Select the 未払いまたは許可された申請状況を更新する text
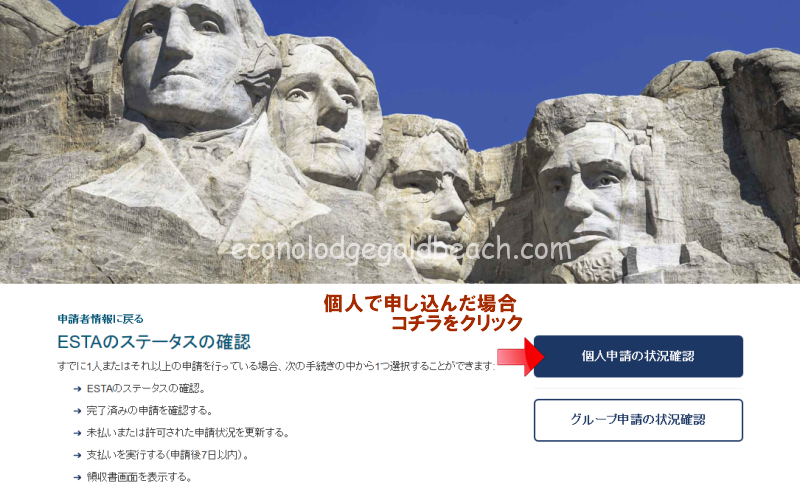Viewport: 800px width, 500px height. pos(188,433)
